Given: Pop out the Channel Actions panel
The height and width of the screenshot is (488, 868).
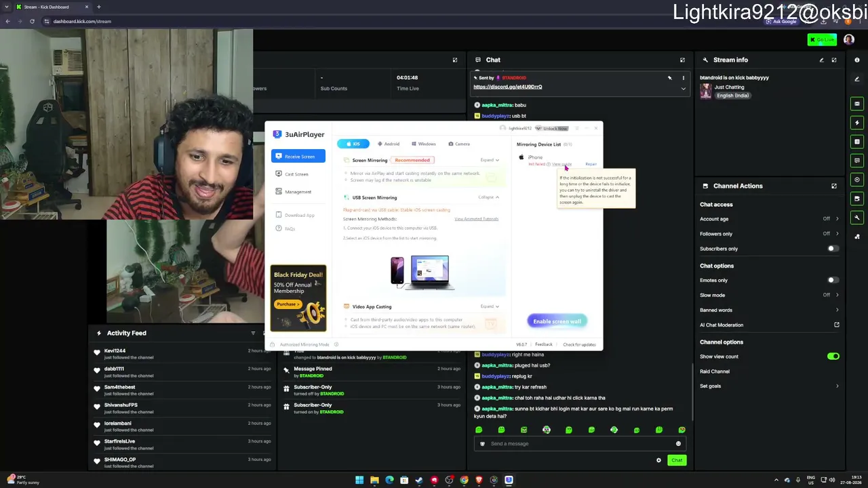Looking at the screenshot, I should (834, 186).
